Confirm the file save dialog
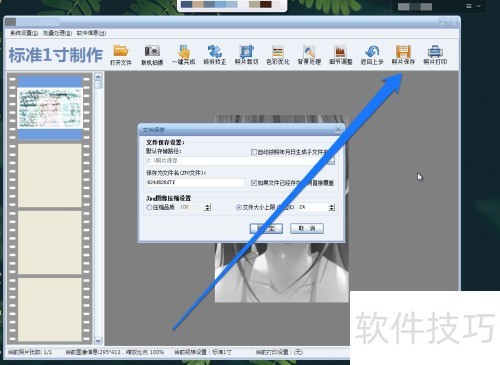 click(x=266, y=228)
